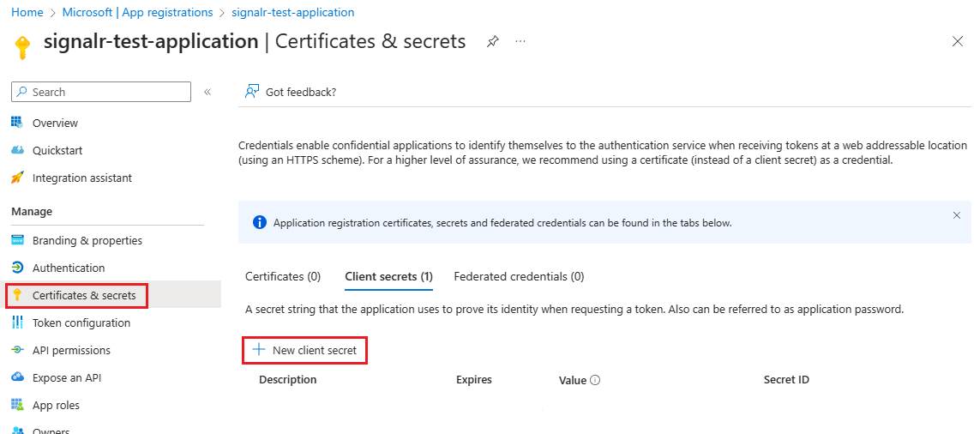Click the Value column info icon
The image size is (980, 434).
point(595,380)
